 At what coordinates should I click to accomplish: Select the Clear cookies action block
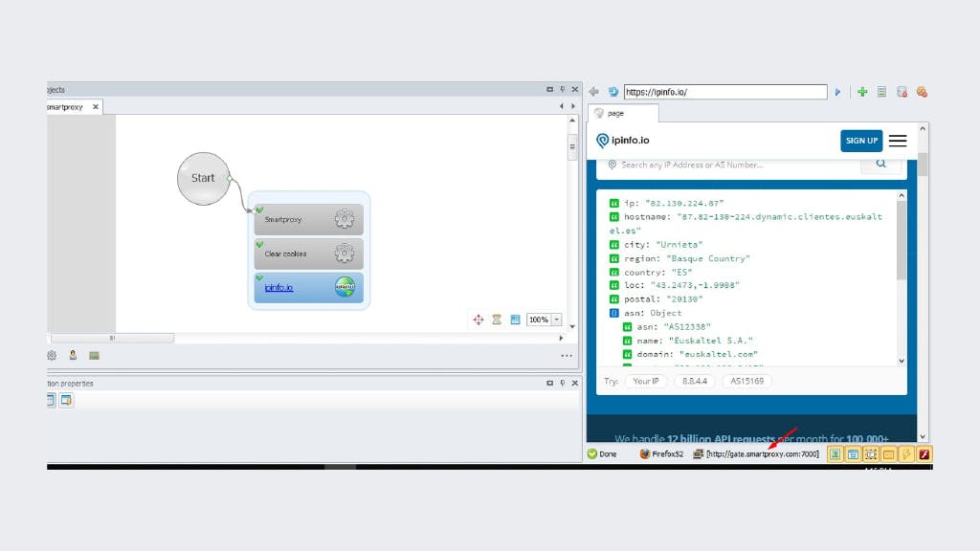click(x=308, y=253)
